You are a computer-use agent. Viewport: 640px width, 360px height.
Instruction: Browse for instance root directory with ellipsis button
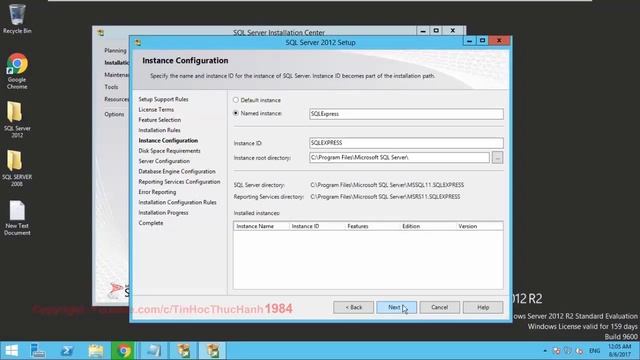[x=497, y=158]
